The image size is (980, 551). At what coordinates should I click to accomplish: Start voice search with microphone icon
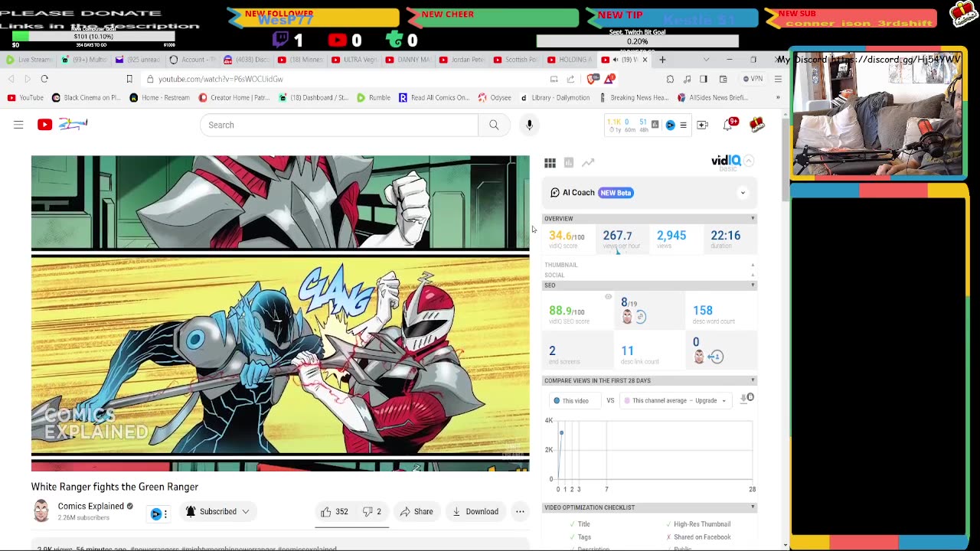tap(529, 125)
